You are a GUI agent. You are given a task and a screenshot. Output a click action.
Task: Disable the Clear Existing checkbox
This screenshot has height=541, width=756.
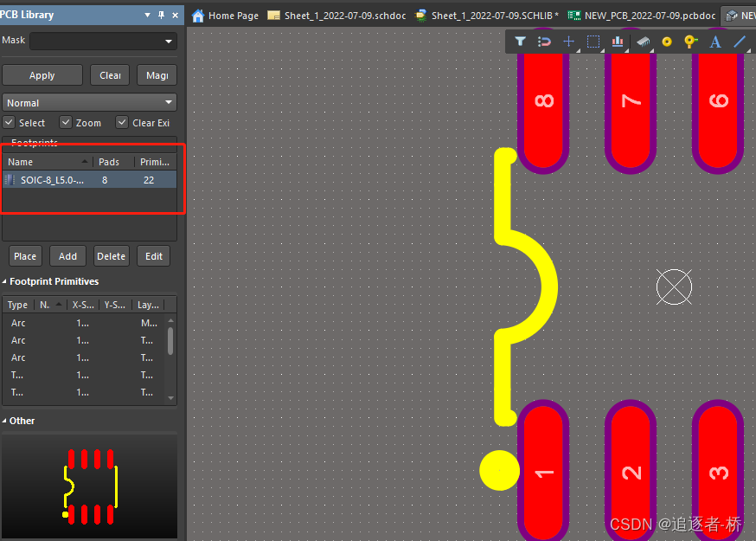(x=123, y=123)
